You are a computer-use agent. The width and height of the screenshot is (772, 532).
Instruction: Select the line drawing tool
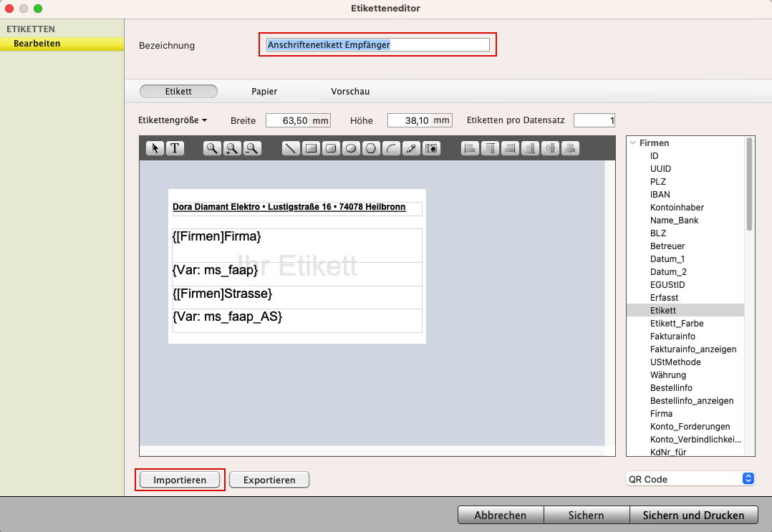(291, 148)
